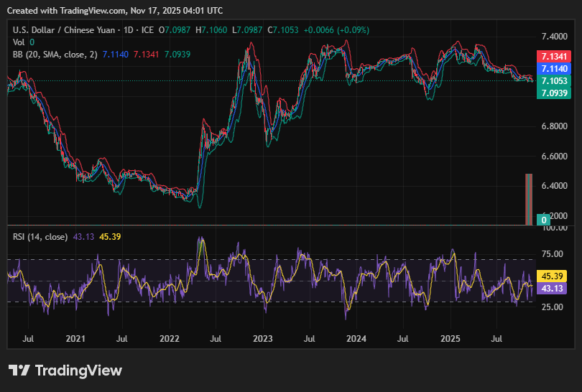Select 2021 on the time axis
The height and width of the screenshot is (392, 582).
(x=75, y=337)
